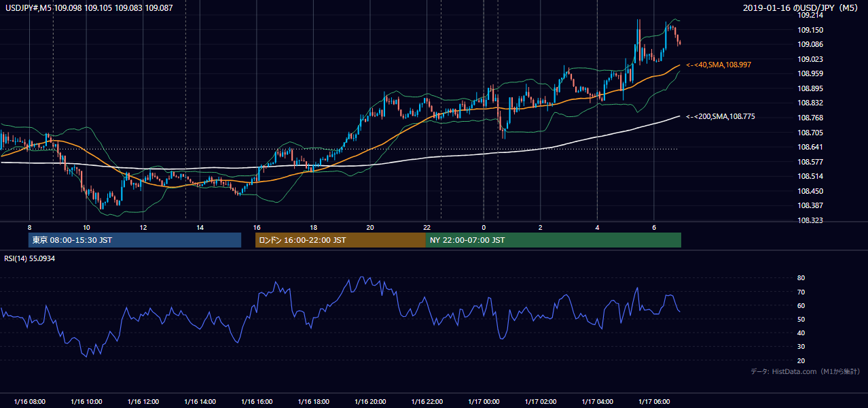This screenshot has width=868, height=408.
Task: Click the Tokyo 08:00-15:30 JST session bar
Action: (x=134, y=240)
